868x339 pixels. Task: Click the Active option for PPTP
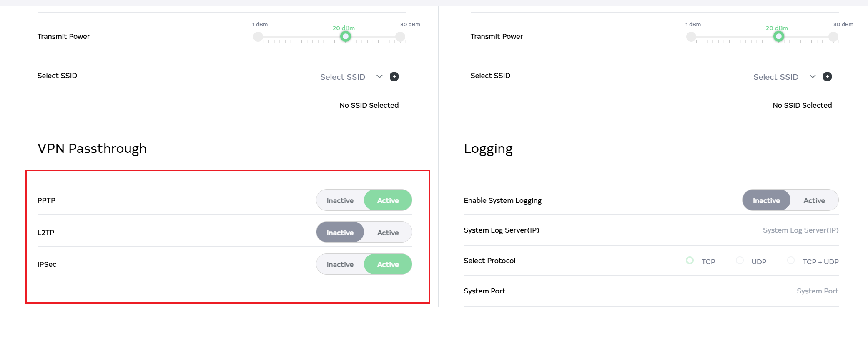point(388,200)
